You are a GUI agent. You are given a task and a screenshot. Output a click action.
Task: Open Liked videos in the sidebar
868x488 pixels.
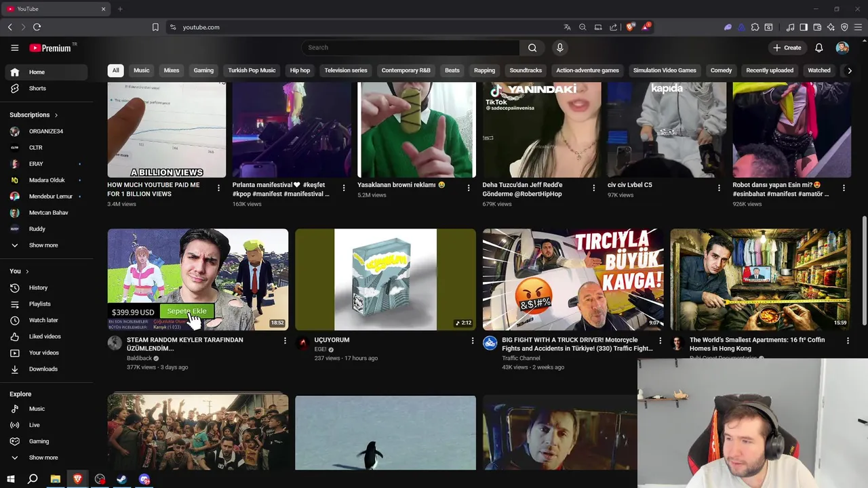(46, 336)
